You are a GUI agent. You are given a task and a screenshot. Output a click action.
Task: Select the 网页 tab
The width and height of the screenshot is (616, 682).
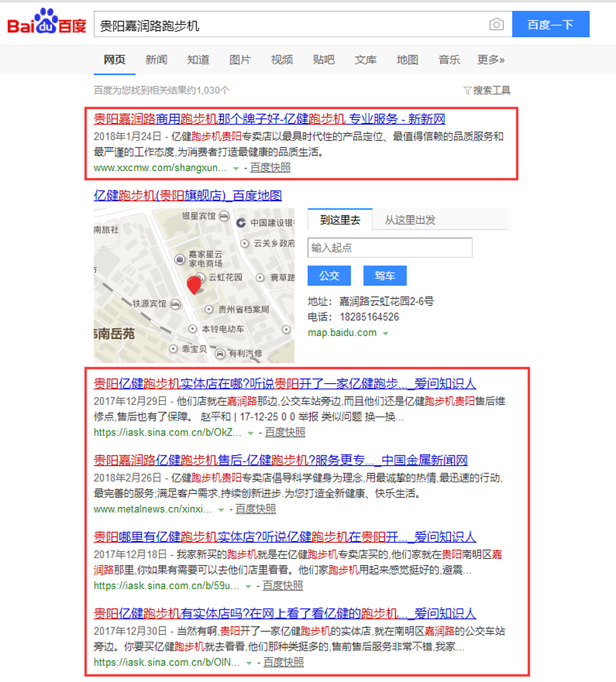114,60
